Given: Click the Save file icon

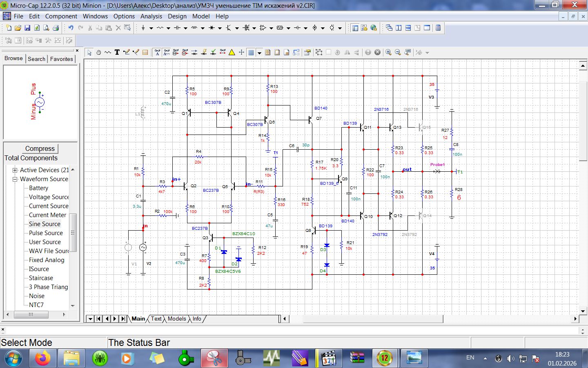Looking at the screenshot, I should point(27,28).
